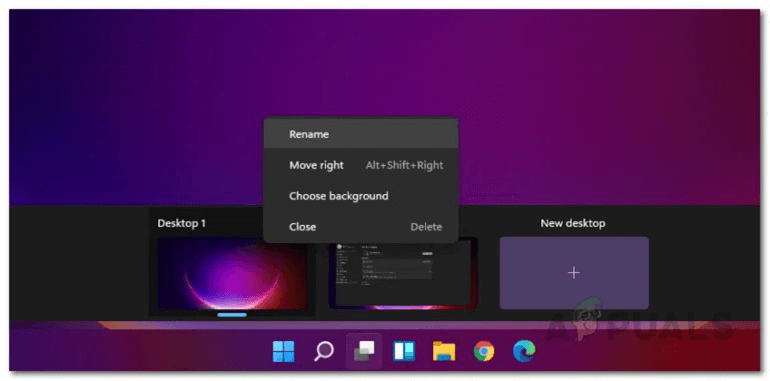Click the purple New desktop tile
770x381 pixels.
[574, 273]
